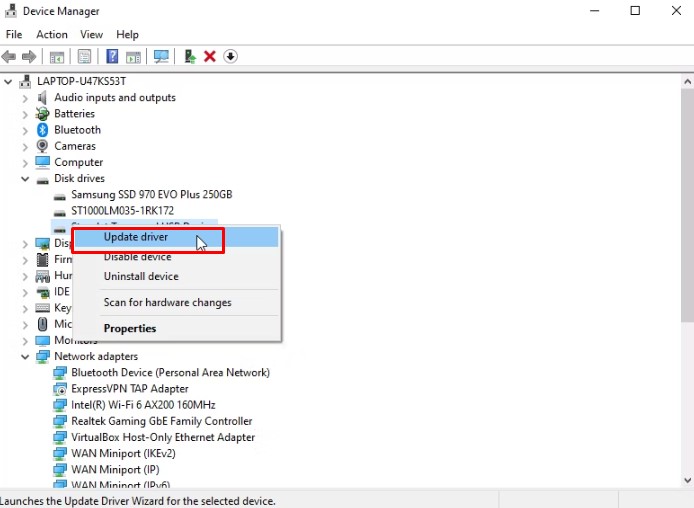Click the Realtek Gaming GbE adapter icon

(60, 421)
